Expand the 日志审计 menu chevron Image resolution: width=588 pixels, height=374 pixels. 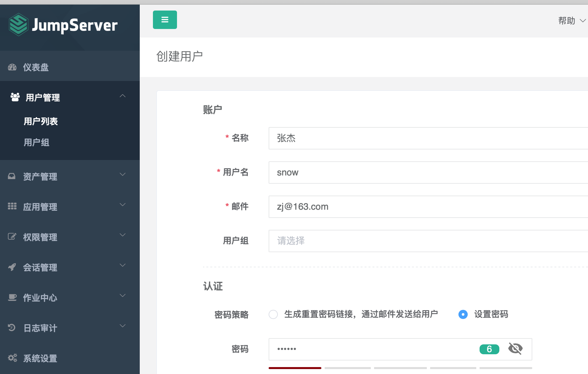(123, 326)
